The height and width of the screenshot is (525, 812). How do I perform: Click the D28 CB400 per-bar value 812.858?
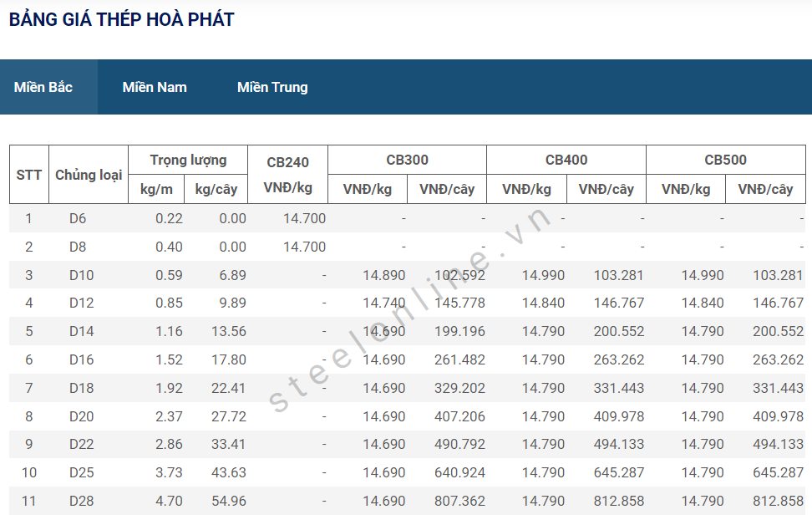[619, 501]
